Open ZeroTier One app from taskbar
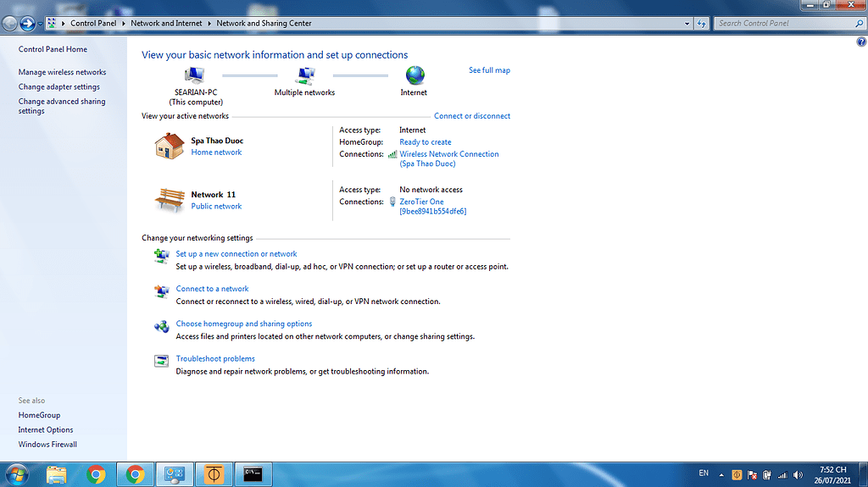 [214, 474]
